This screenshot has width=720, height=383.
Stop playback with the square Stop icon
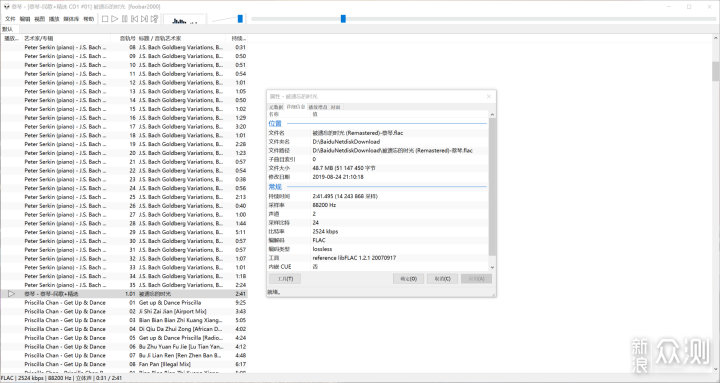pyautogui.click(x=105, y=19)
